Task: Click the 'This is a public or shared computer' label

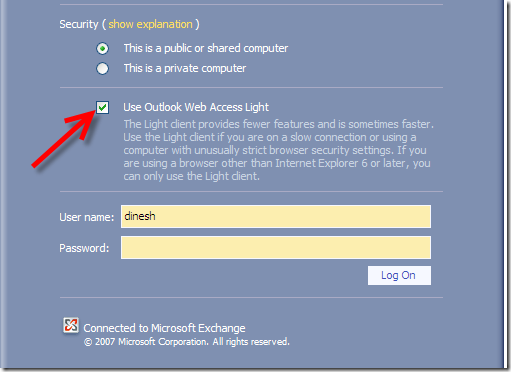Action: pos(206,48)
